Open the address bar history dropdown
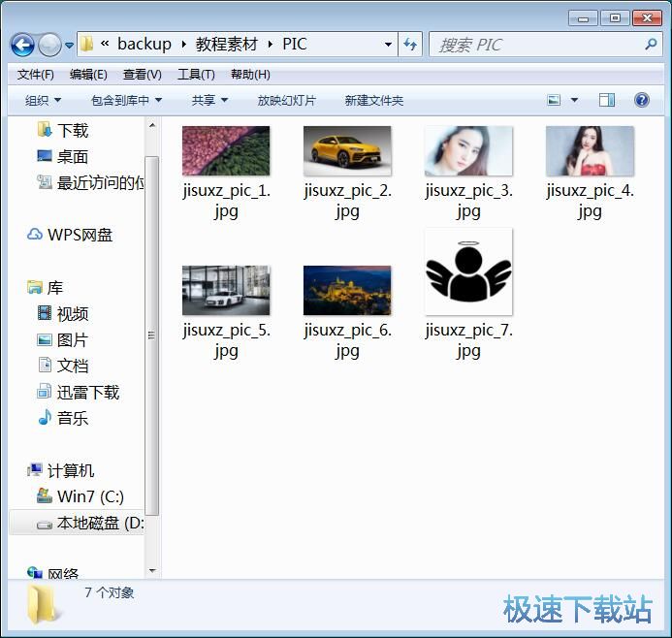This screenshot has width=672, height=638. coord(388,45)
